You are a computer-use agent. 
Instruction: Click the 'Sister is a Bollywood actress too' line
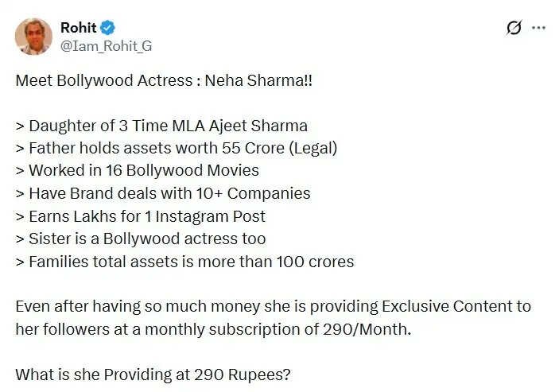click(x=140, y=239)
